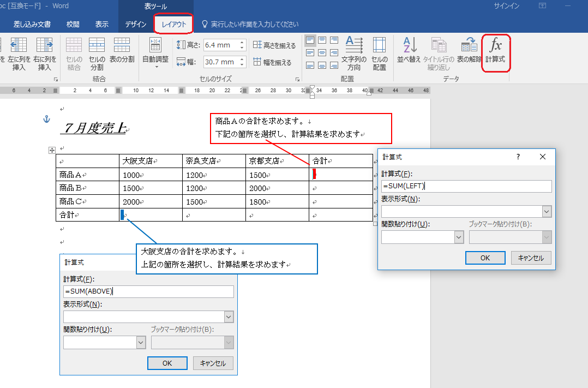The image size is (588, 388).
Task: Select the top-left cell alignment option
Action: pyautogui.click(x=310, y=40)
